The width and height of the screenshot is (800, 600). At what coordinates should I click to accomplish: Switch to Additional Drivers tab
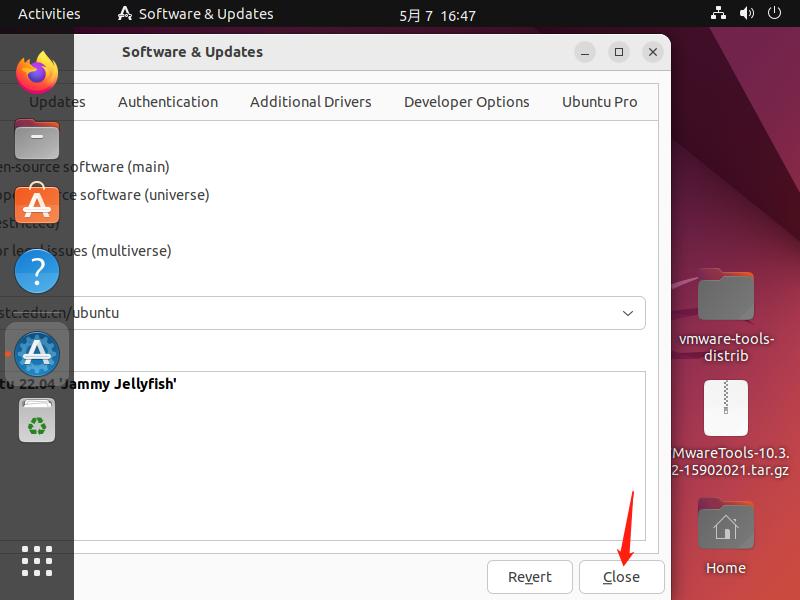(310, 102)
